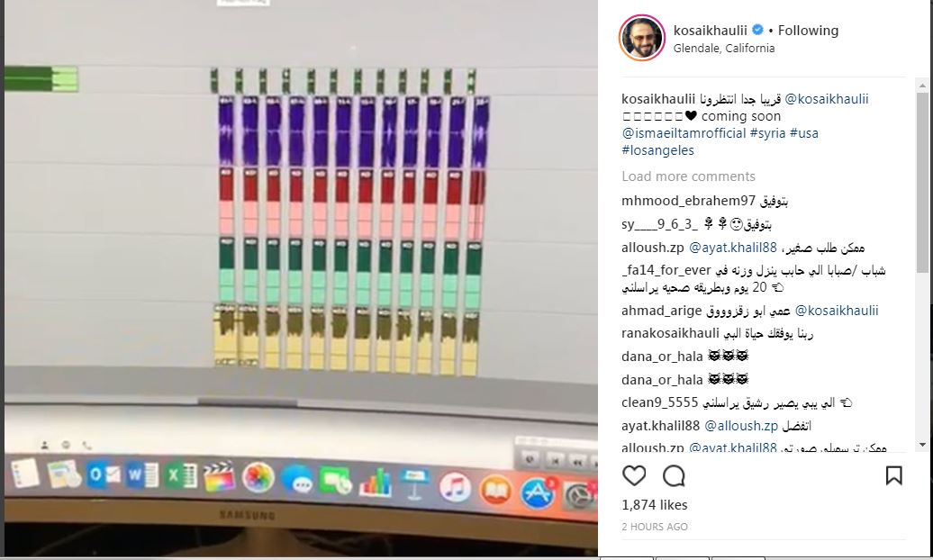Open the #losangeles hashtag link
Viewport: 933px width, 560px height.
[658, 150]
